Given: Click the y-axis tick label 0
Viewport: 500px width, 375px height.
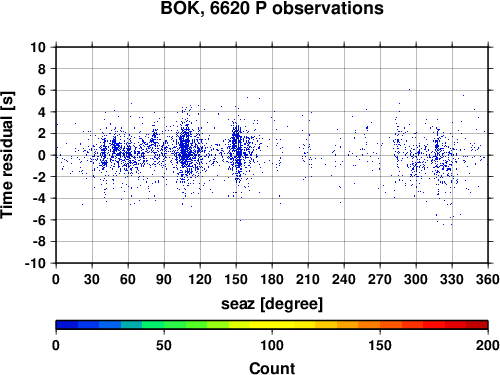Looking at the screenshot, I should coord(42,155).
